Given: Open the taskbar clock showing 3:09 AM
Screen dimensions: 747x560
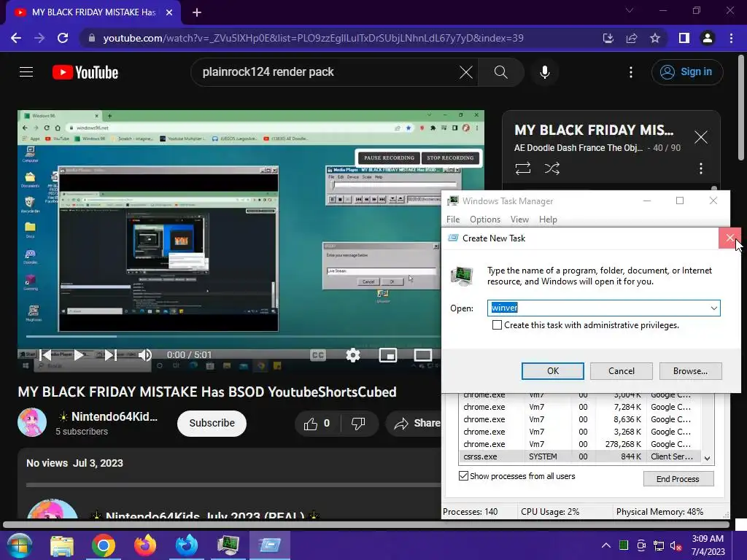Looking at the screenshot, I should 708,545.
